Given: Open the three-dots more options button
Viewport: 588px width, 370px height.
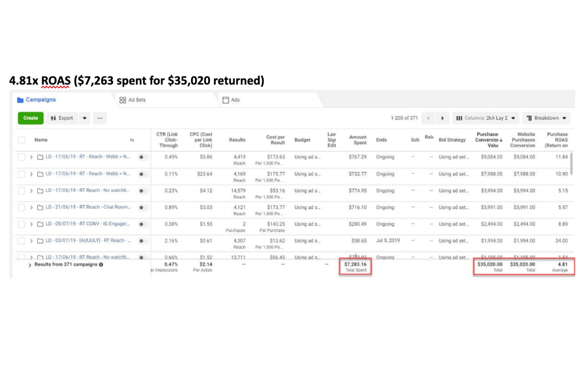Looking at the screenshot, I should [x=100, y=118].
